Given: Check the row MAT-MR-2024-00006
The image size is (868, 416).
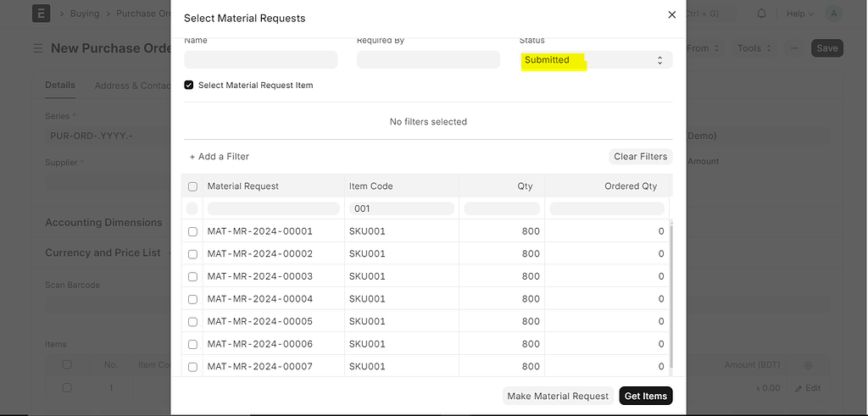Looking at the screenshot, I should pos(192,345).
